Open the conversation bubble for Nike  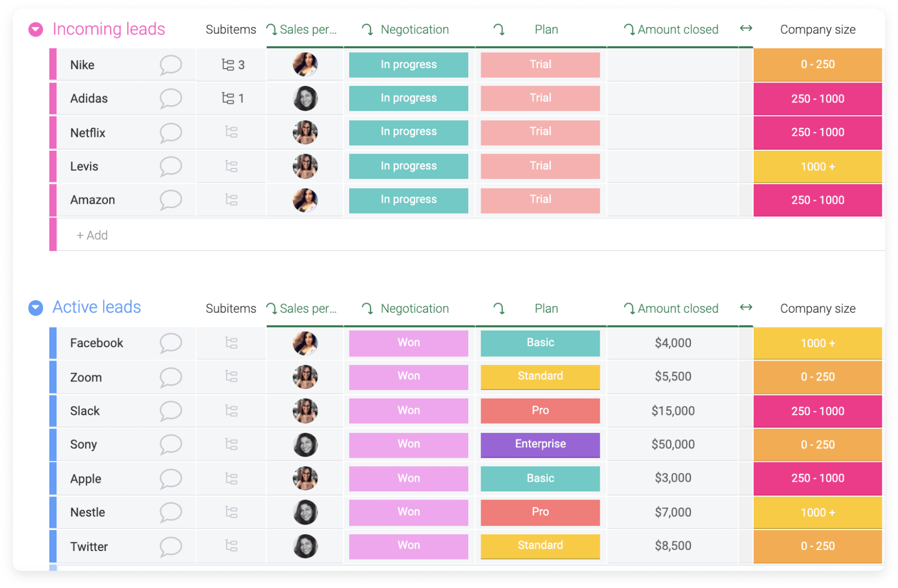point(171,65)
